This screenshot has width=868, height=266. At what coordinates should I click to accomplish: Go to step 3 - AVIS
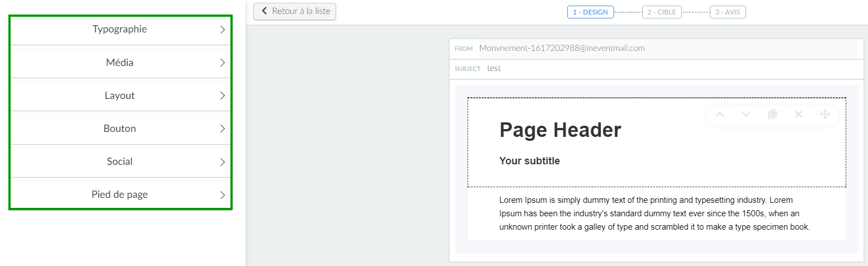coord(728,12)
